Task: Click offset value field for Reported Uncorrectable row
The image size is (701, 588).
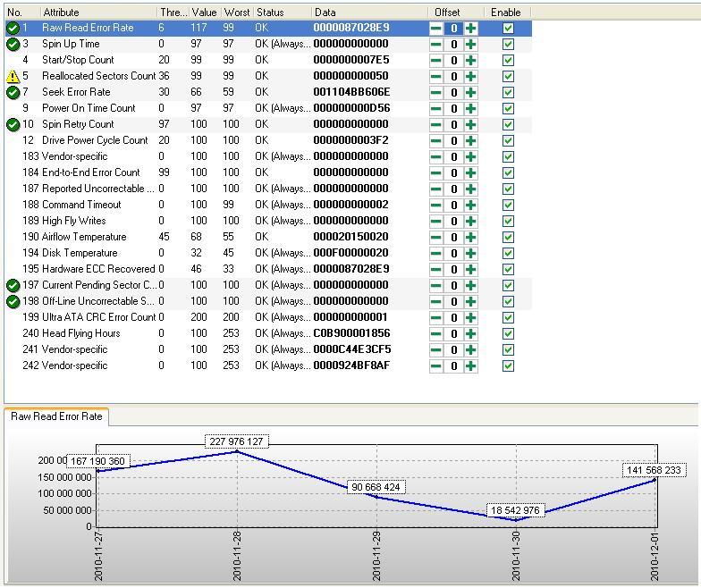Action: (x=453, y=189)
